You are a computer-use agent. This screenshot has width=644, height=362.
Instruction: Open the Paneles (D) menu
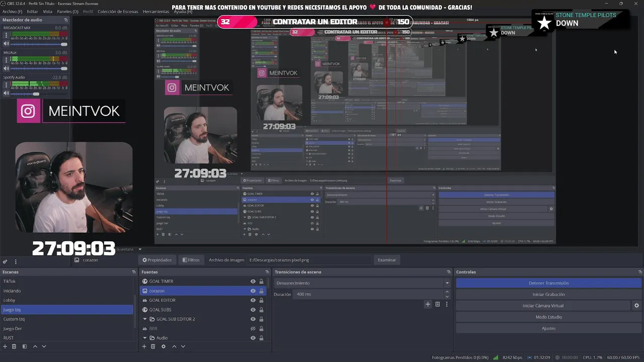point(67,12)
